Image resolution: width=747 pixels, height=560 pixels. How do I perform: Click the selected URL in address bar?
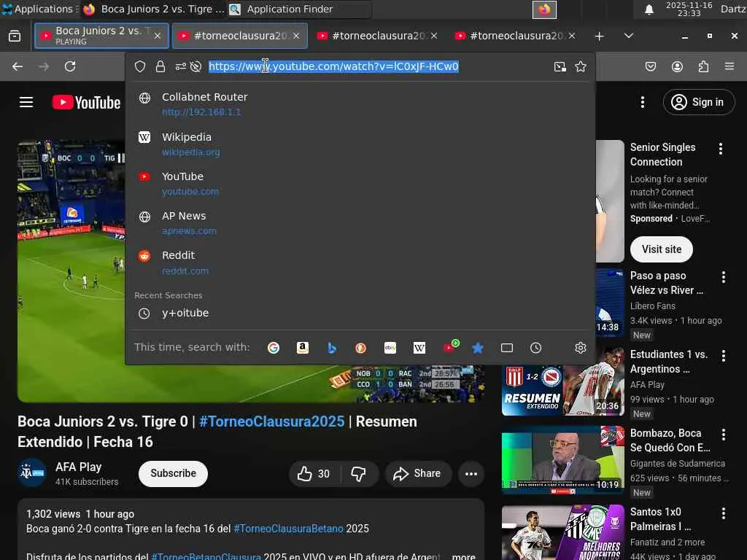pyautogui.click(x=333, y=66)
